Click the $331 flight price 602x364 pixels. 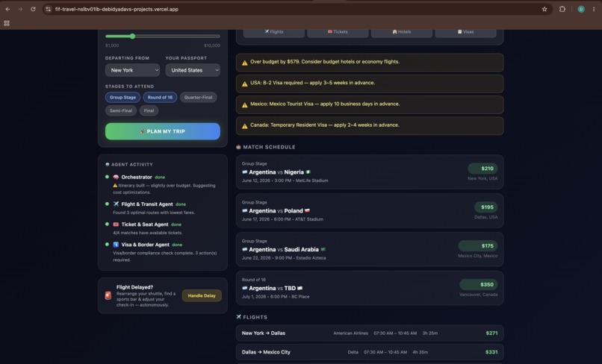[491, 352]
